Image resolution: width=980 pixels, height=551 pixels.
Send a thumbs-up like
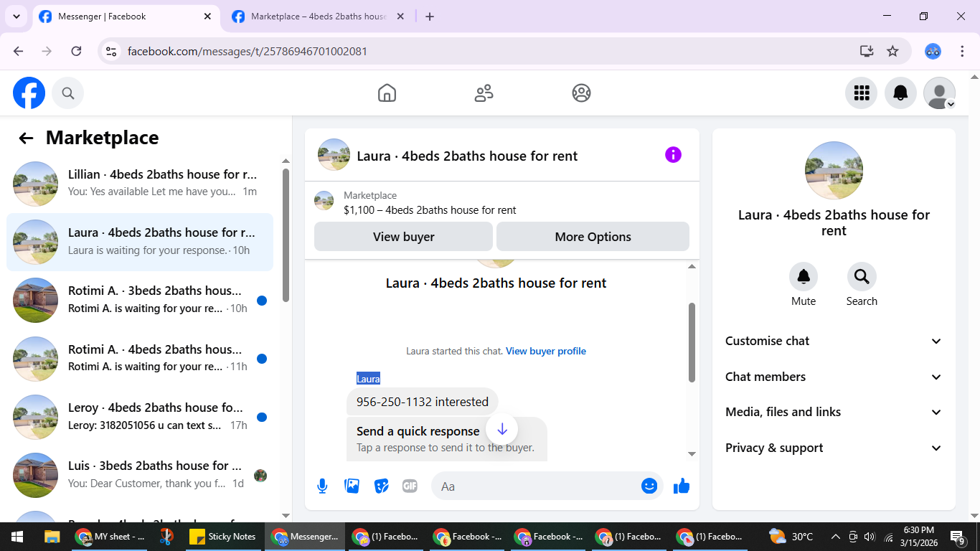pyautogui.click(x=682, y=486)
